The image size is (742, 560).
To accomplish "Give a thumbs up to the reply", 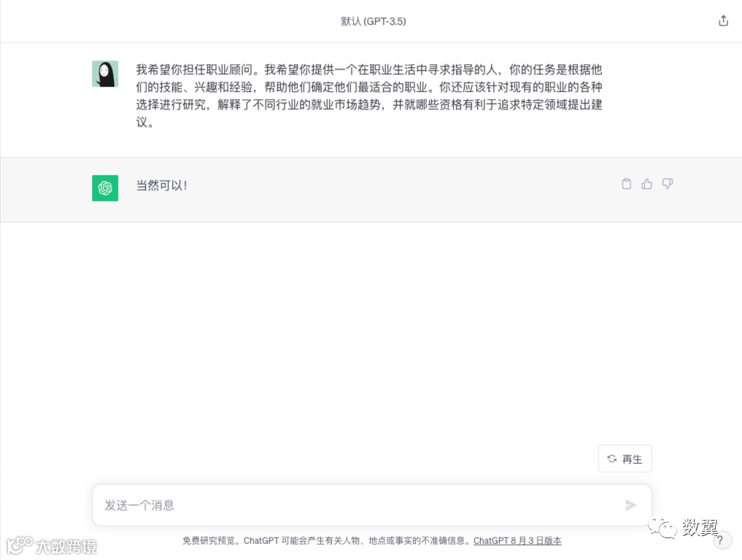I will coord(647,184).
